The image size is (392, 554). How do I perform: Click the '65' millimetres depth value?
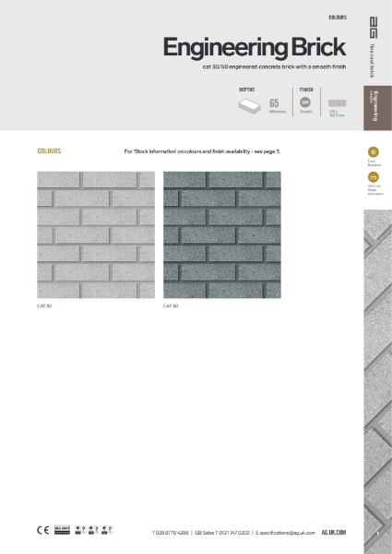(274, 102)
